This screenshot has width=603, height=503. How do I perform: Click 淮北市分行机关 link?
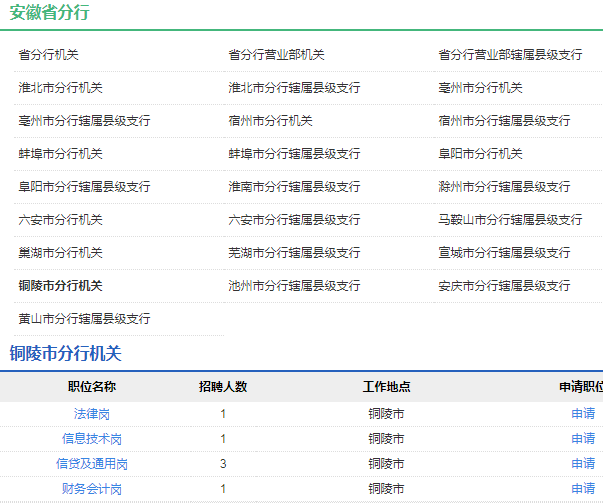coord(60,88)
